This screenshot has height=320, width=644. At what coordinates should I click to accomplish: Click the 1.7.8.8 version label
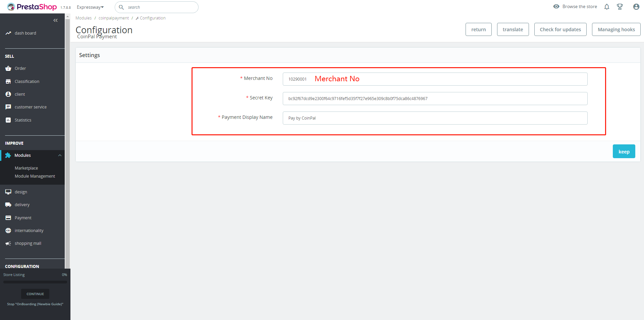pyautogui.click(x=65, y=8)
